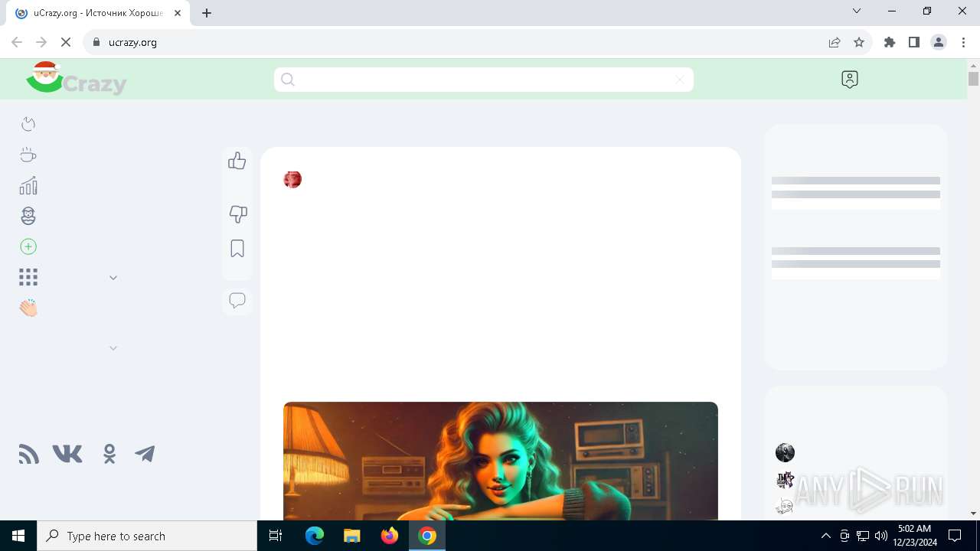Click the uCrazy Santa logo
Image resolution: width=980 pixels, height=551 pixels.
coord(76,78)
